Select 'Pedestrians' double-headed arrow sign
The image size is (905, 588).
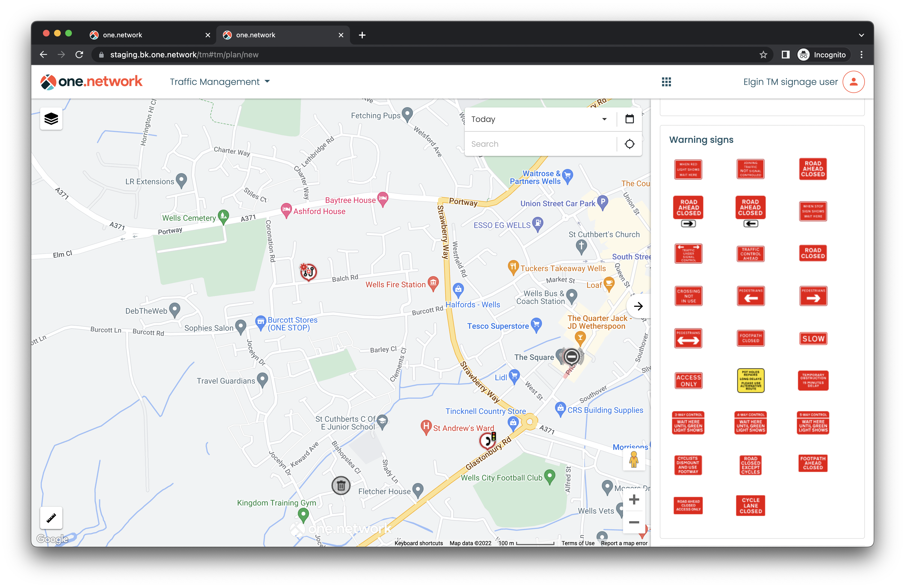pos(688,339)
